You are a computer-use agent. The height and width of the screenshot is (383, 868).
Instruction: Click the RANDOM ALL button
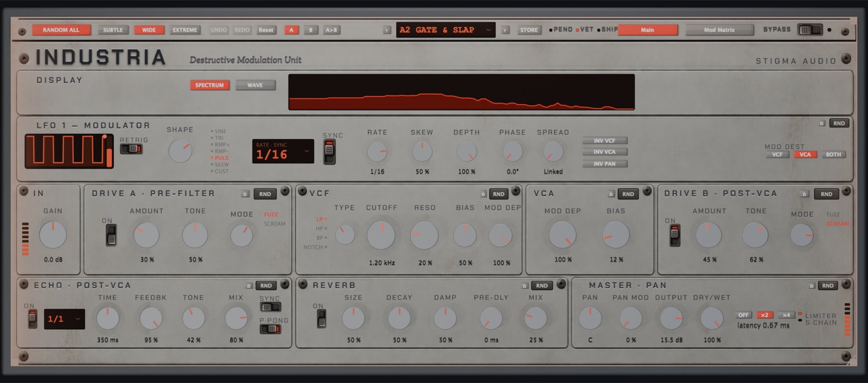[x=61, y=30]
